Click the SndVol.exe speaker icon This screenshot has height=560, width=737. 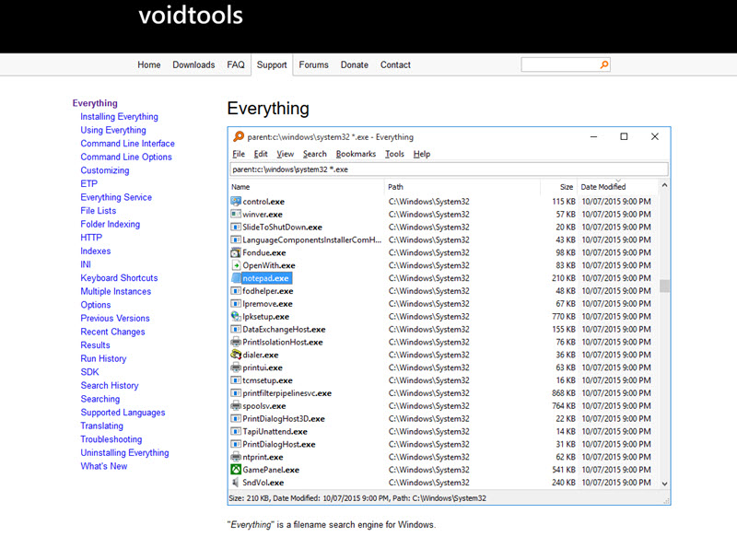click(236, 483)
